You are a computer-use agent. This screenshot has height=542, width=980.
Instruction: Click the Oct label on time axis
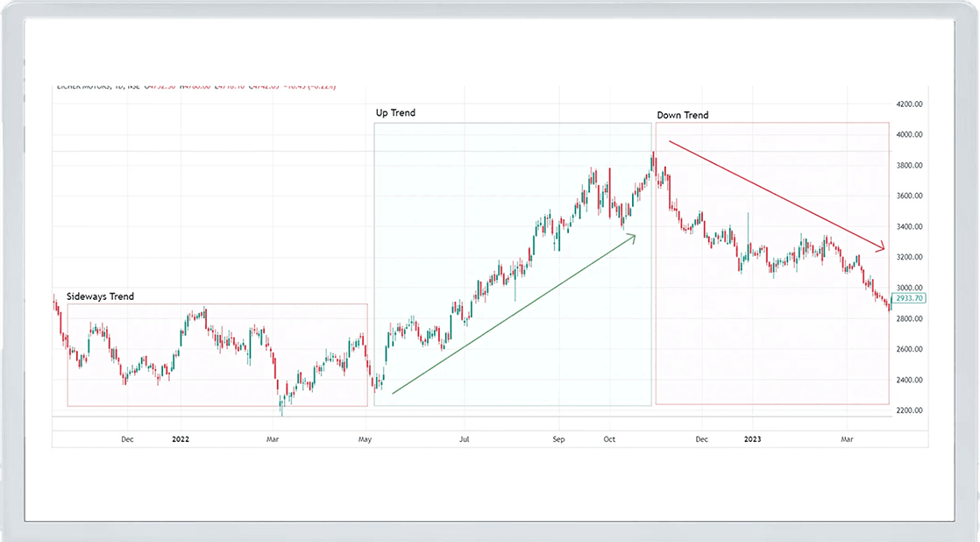[608, 438]
